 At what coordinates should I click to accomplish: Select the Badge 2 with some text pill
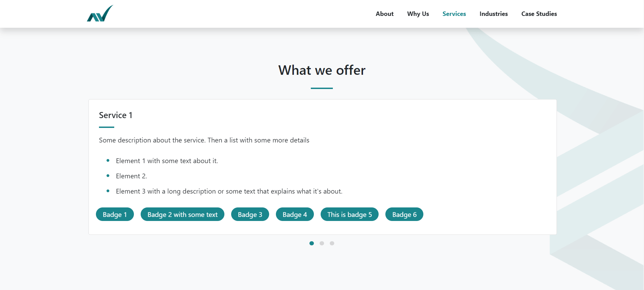click(182, 215)
